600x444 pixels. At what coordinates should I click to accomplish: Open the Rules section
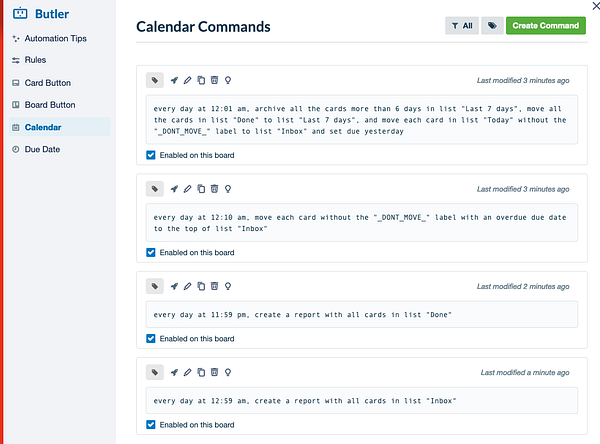coord(35,60)
